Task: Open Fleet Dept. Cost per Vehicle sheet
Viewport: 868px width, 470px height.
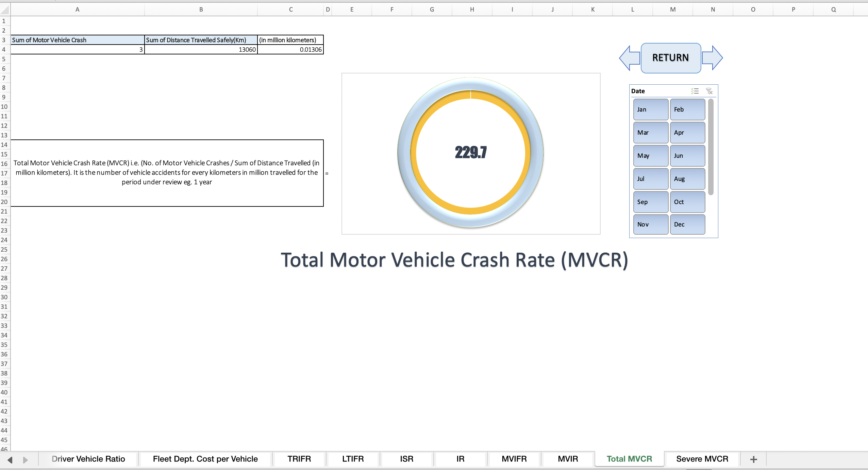Action: click(x=205, y=459)
